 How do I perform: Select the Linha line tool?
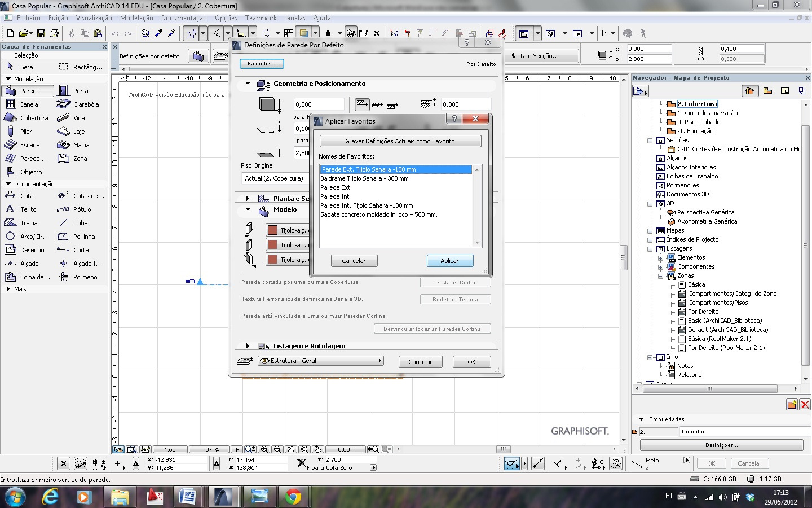[81, 223]
